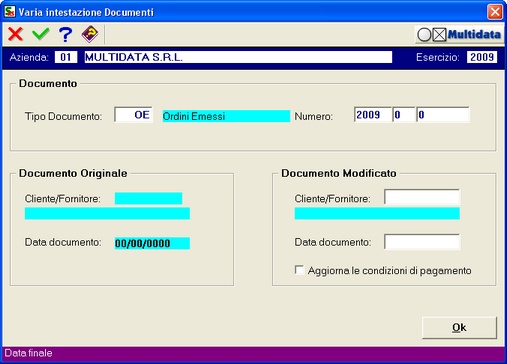Click the purple diamond help book icon
Viewport: 507px width, 364px height.
(x=90, y=34)
